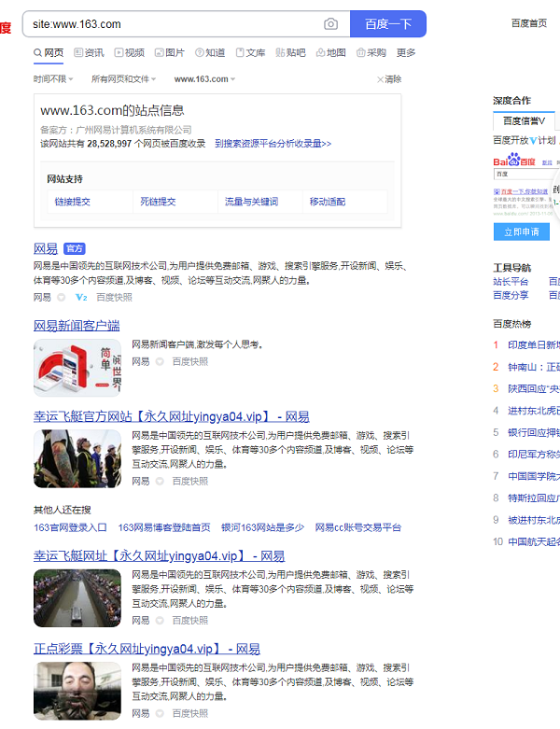Click the 网易新闻客户端 thumbnail image
This screenshot has width=560, height=729.
pos(77,367)
